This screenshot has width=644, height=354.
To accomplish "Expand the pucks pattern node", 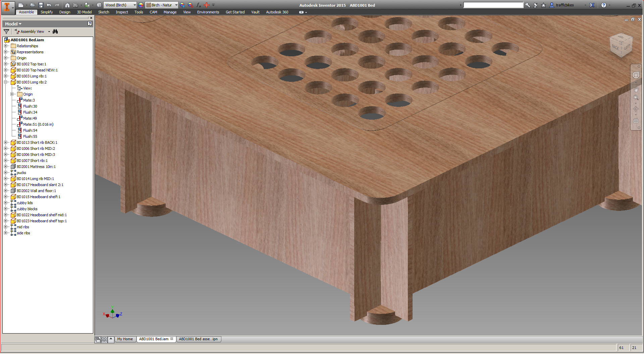I will [x=6, y=173].
